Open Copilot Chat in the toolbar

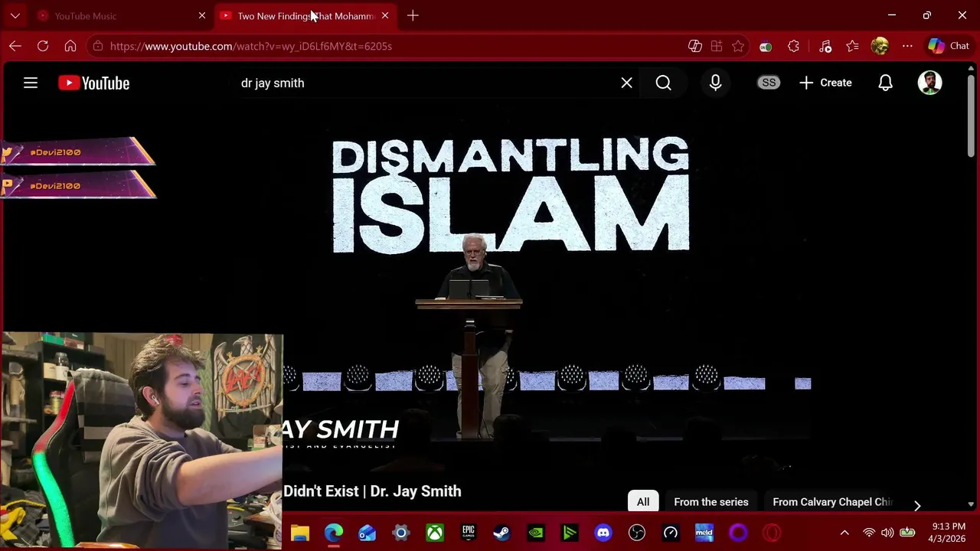click(x=949, y=46)
